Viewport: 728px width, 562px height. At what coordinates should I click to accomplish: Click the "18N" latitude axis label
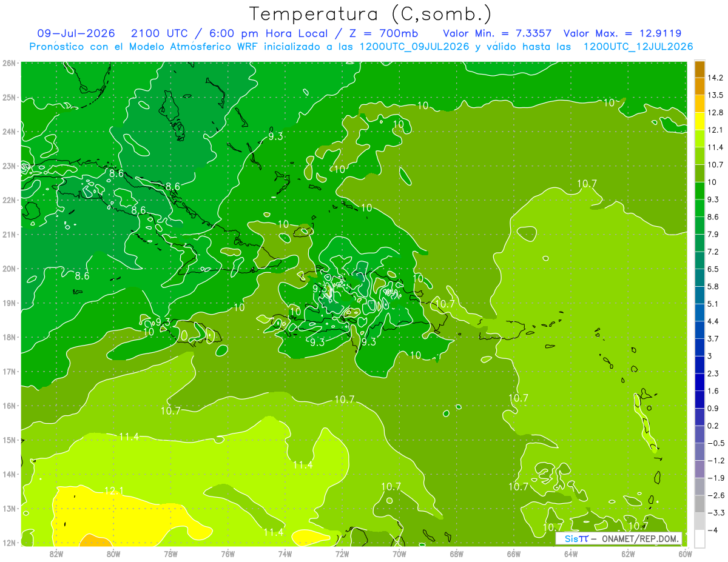pyautogui.click(x=9, y=337)
